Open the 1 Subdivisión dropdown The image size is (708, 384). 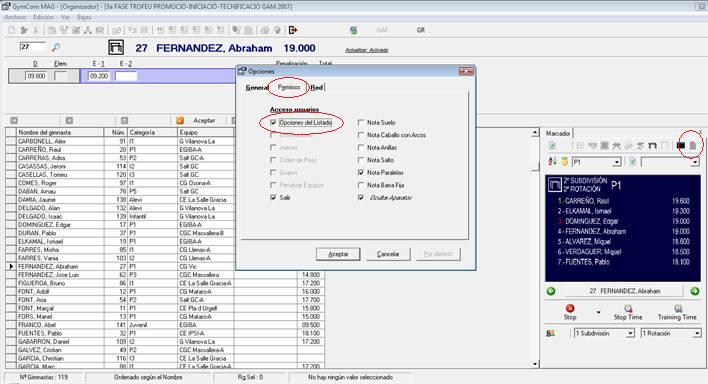click(x=630, y=333)
